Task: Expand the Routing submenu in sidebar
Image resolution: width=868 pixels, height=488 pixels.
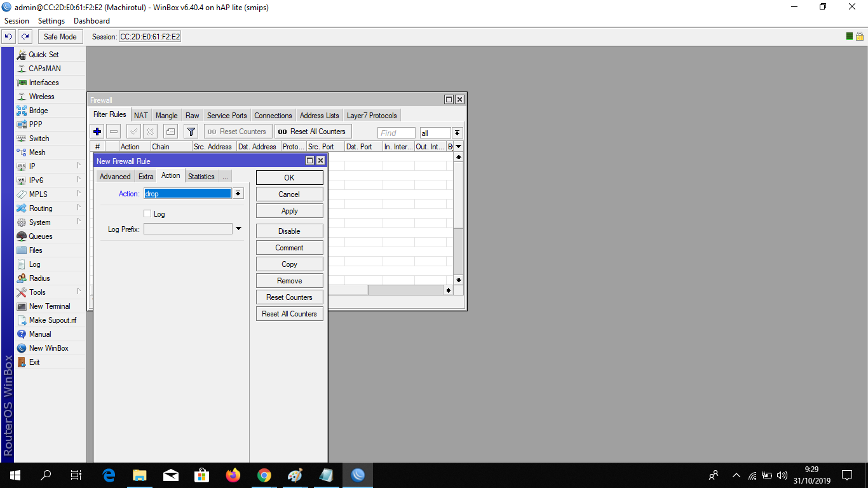Action: click(79, 208)
